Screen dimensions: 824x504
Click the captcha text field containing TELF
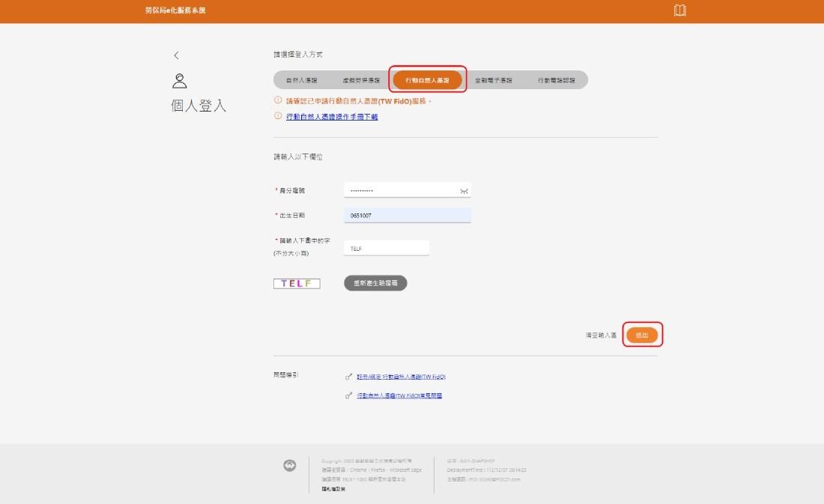tap(387, 248)
